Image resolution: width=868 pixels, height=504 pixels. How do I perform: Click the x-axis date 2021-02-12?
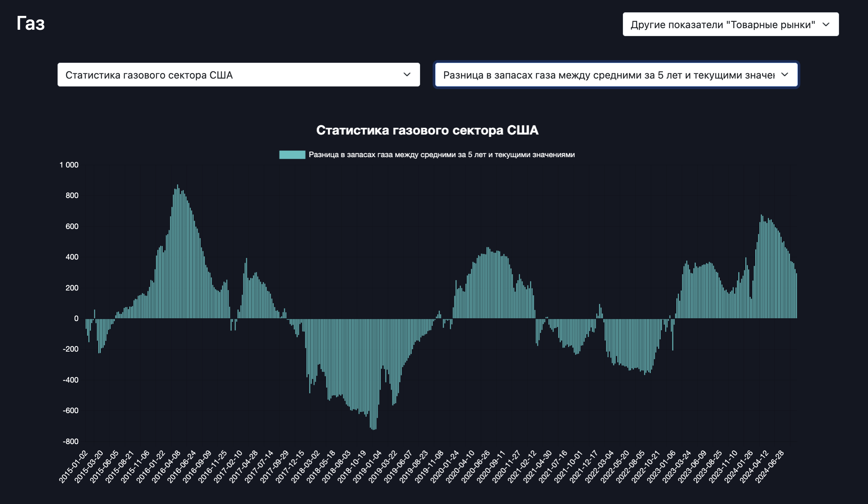(522, 467)
